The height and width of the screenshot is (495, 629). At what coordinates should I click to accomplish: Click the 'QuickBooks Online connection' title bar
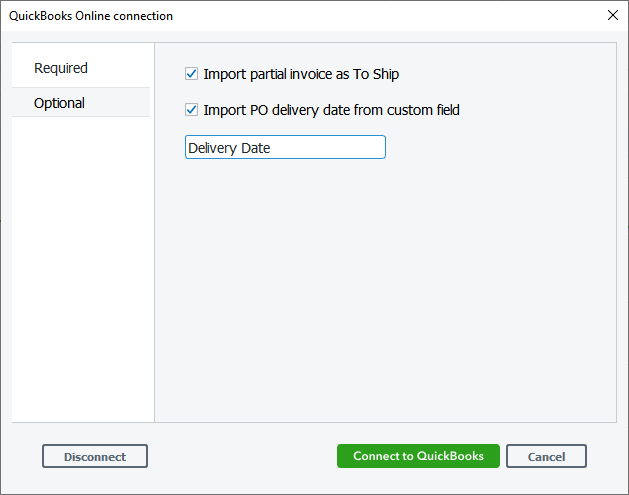tap(91, 16)
